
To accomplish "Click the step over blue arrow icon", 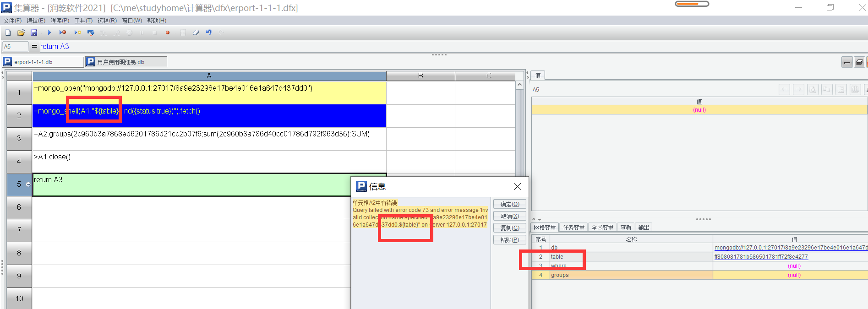I will point(91,33).
